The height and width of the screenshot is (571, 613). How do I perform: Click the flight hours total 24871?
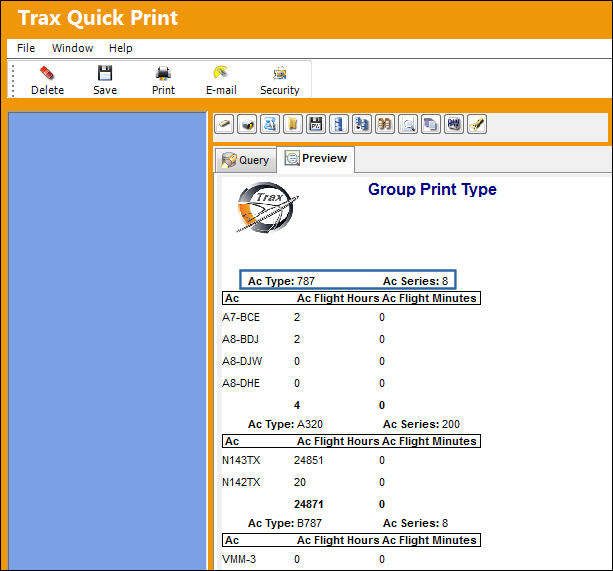(308, 504)
